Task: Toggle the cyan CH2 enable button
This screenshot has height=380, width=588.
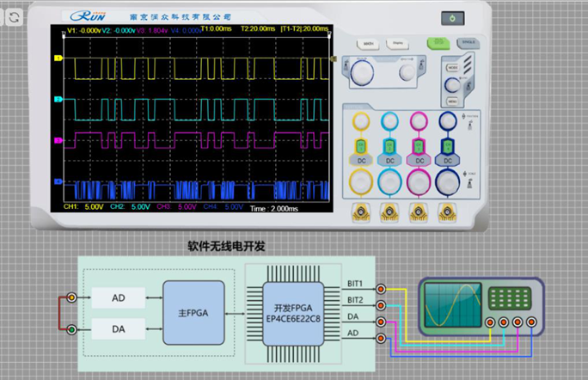Action: 389,147
